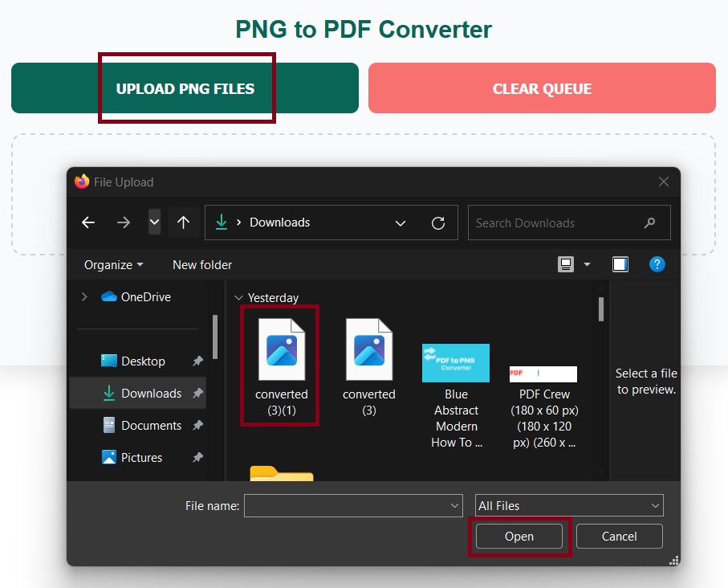Open the address bar path dropdown chevron
Viewport: 728px width, 588px height.
click(401, 223)
